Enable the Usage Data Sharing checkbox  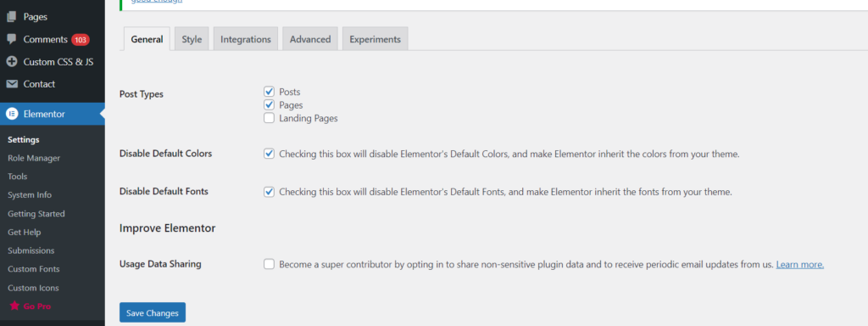point(269,264)
